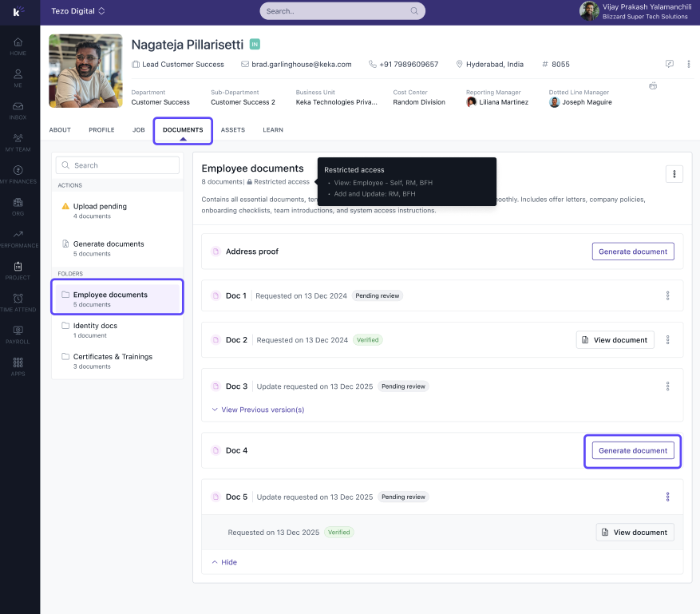Click the documents search field
This screenshot has width=700, height=614.
pyautogui.click(x=120, y=165)
